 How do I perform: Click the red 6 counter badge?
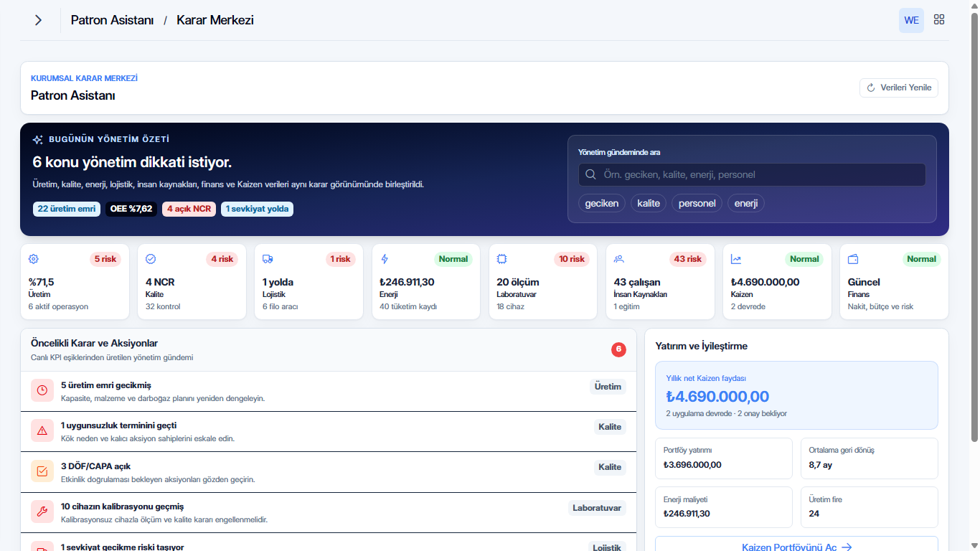[618, 349]
